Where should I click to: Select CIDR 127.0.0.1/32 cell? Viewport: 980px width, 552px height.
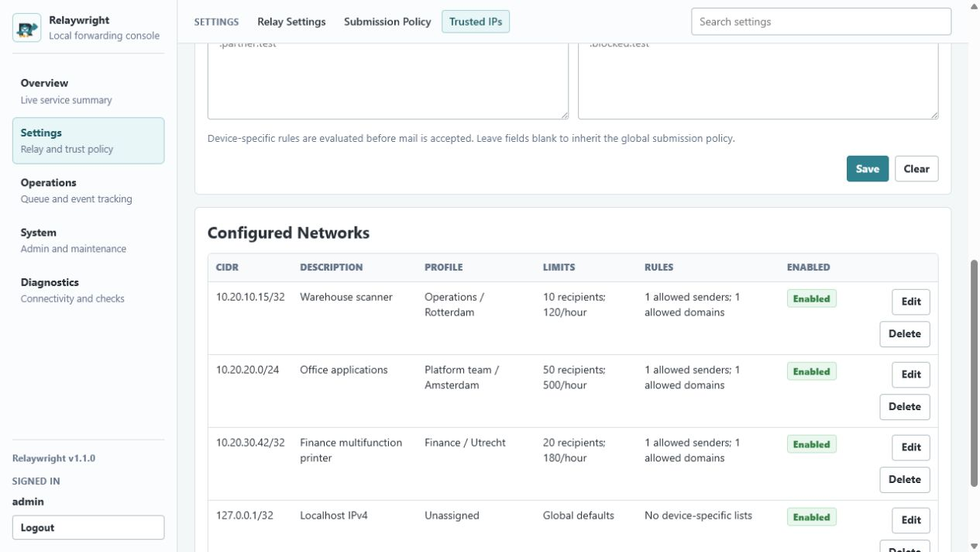click(x=245, y=516)
